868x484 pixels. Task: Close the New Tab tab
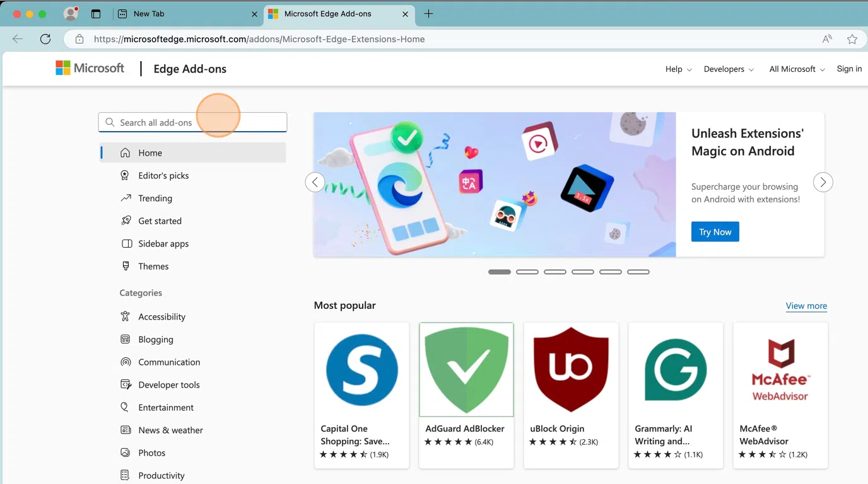(x=255, y=14)
